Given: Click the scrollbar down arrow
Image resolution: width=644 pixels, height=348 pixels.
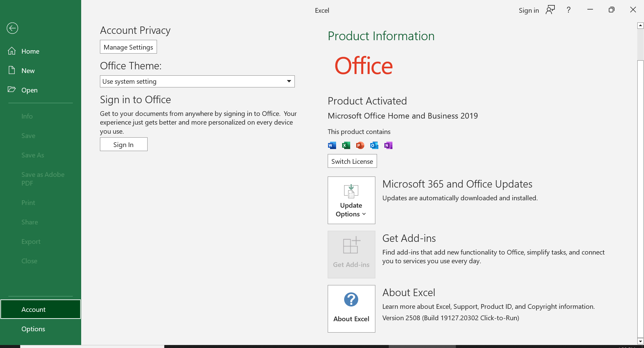Looking at the screenshot, I should click(x=640, y=341).
